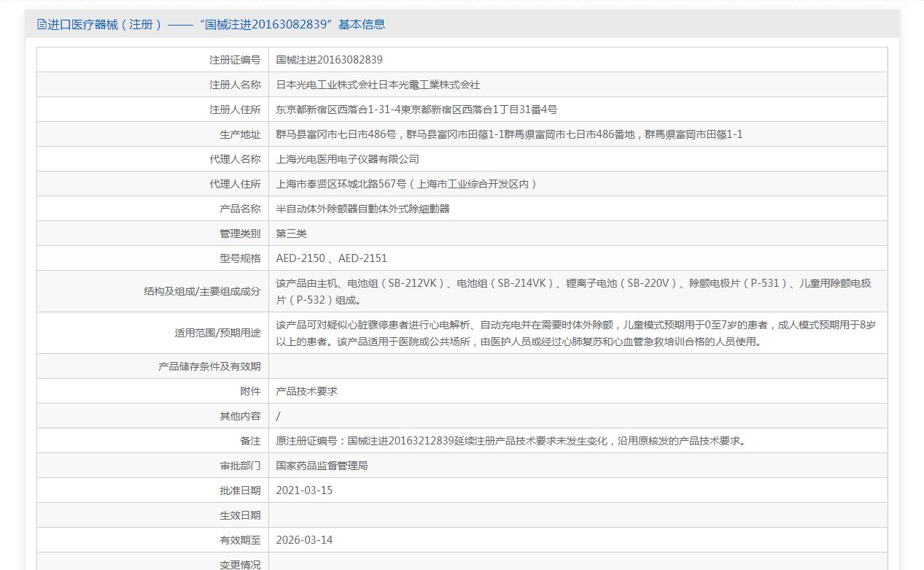
Task: Select the value 第三类
Action: [x=292, y=234]
